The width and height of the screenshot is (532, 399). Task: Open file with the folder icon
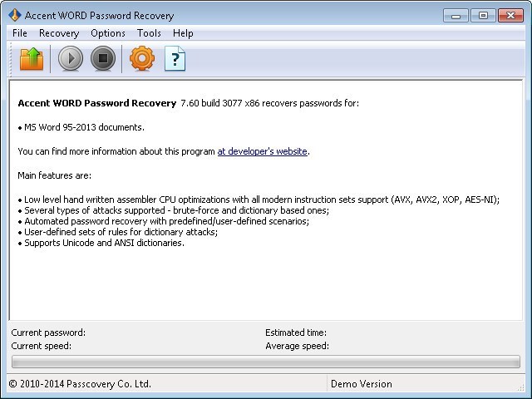pyautogui.click(x=32, y=59)
